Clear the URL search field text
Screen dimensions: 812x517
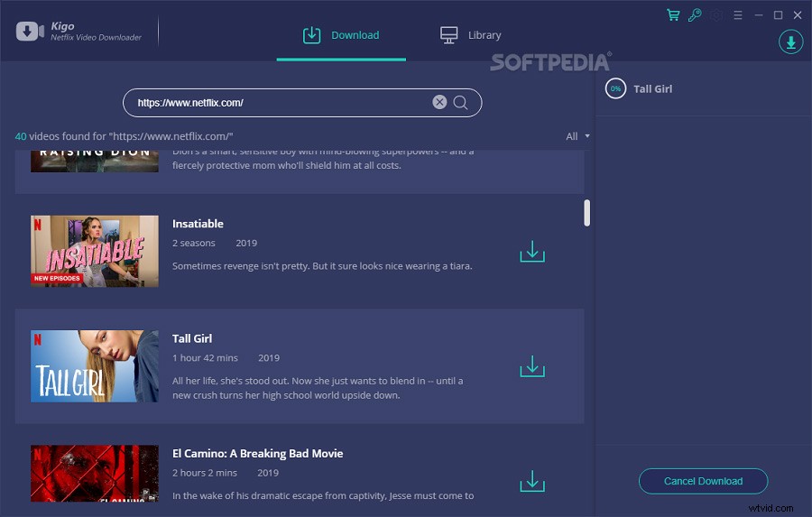tap(439, 102)
